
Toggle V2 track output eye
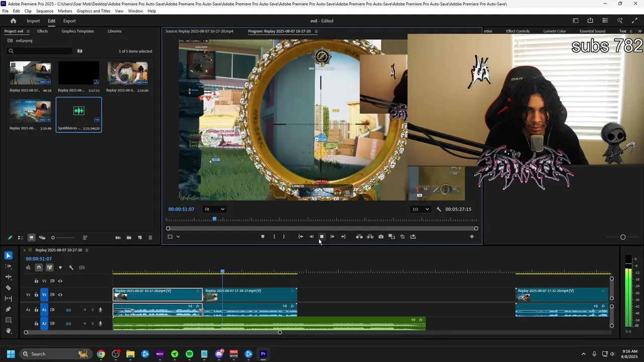tap(60, 281)
